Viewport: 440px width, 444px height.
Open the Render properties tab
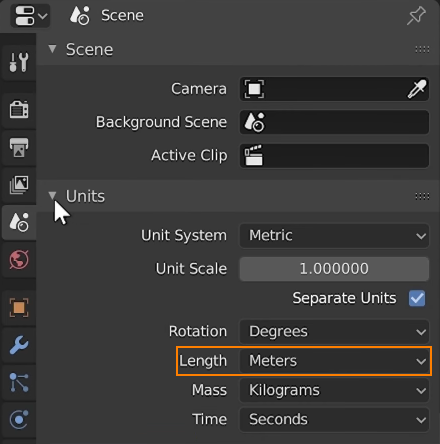click(19, 110)
